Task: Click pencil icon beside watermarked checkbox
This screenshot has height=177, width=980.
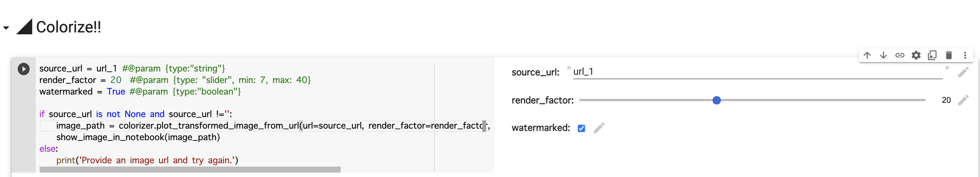Action: tap(599, 128)
